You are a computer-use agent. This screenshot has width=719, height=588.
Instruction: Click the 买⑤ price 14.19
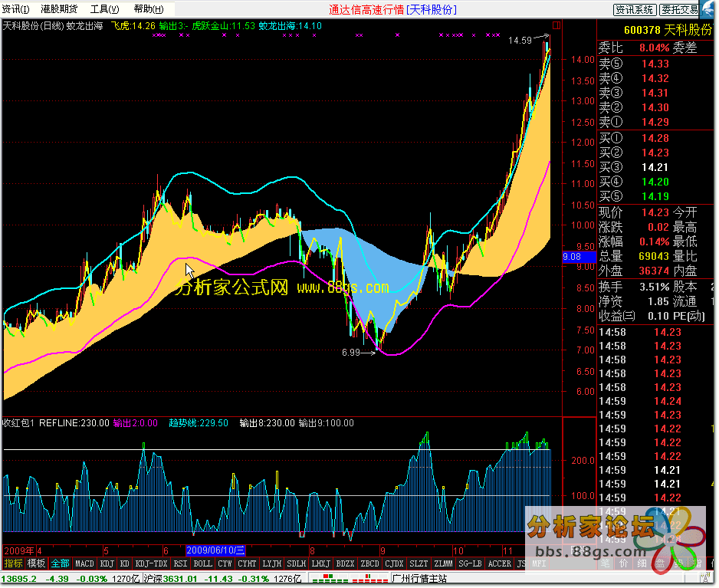click(x=655, y=197)
